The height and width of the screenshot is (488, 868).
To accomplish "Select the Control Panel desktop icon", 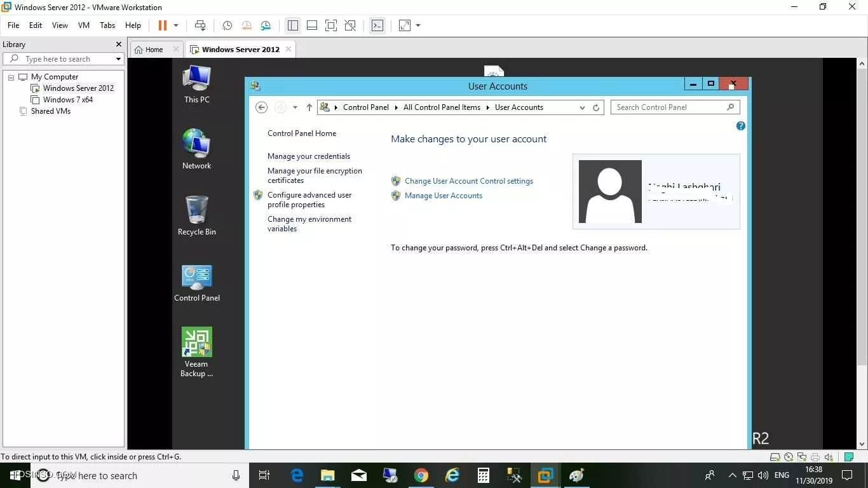I will [197, 283].
